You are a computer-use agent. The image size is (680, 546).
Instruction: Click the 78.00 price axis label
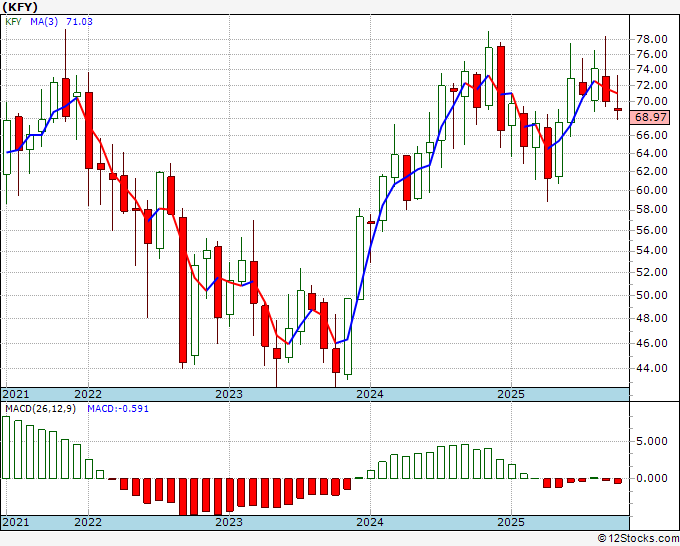[x=651, y=39]
